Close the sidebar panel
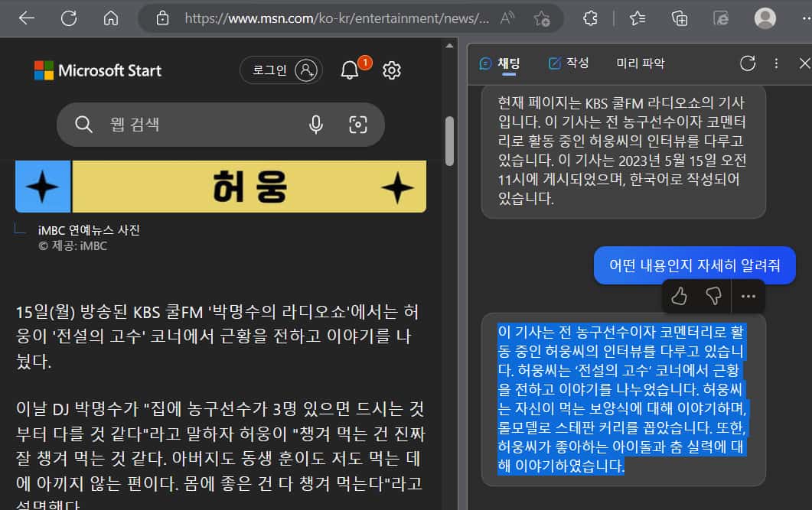812x510 pixels. click(804, 63)
